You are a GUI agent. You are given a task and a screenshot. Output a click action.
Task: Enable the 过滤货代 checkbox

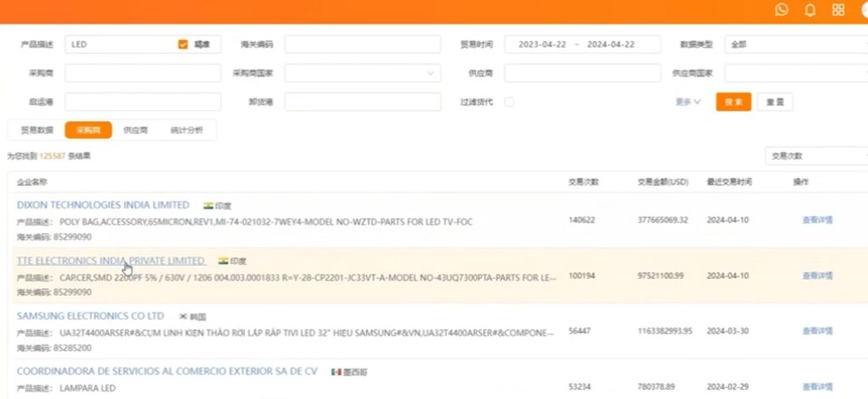[509, 102]
